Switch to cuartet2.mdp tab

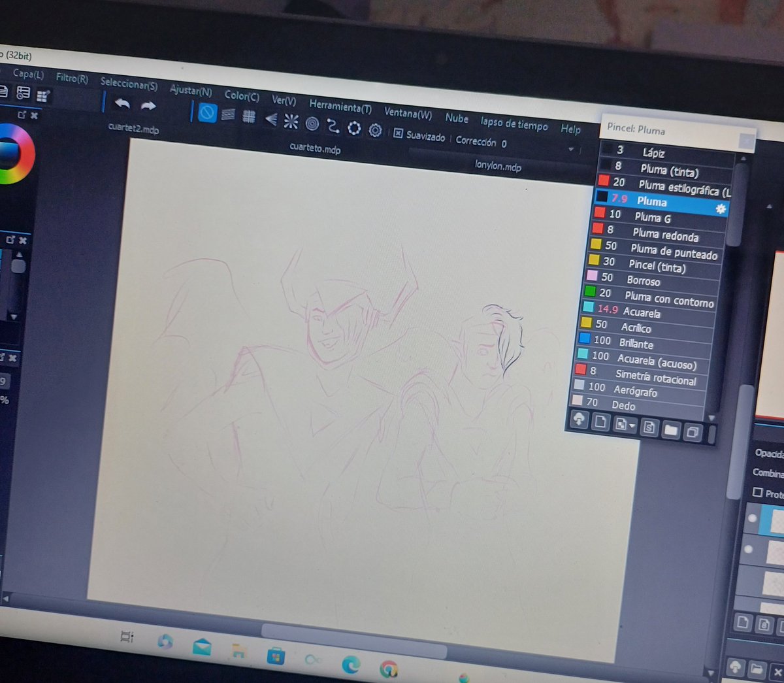tap(133, 128)
